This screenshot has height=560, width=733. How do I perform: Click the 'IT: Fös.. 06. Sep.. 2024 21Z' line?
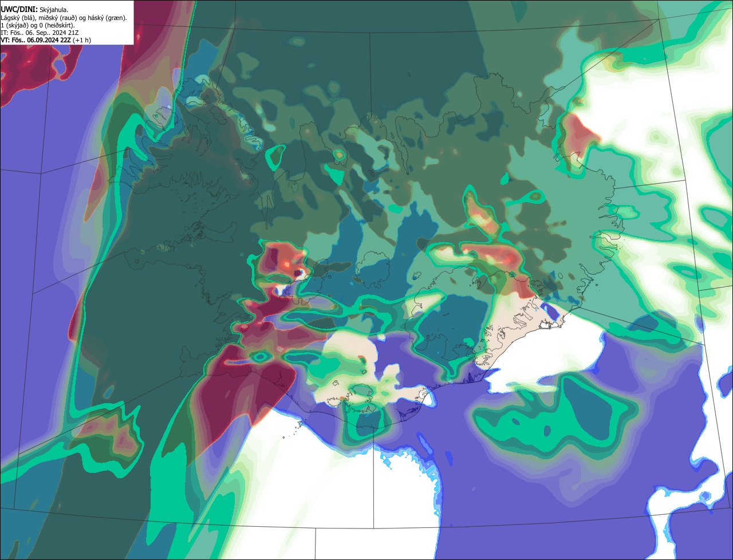click(40, 33)
